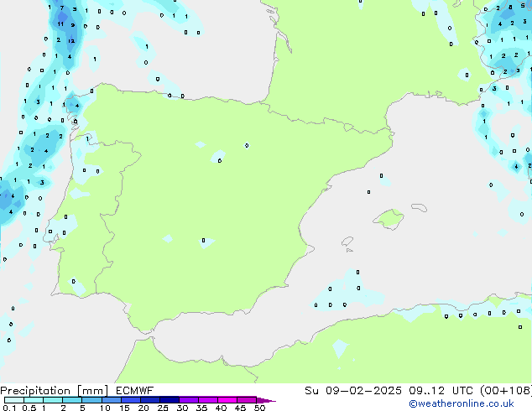532x411 pixels.
Task: Click the "11" precipitation value on the map
Action: pos(60,23)
